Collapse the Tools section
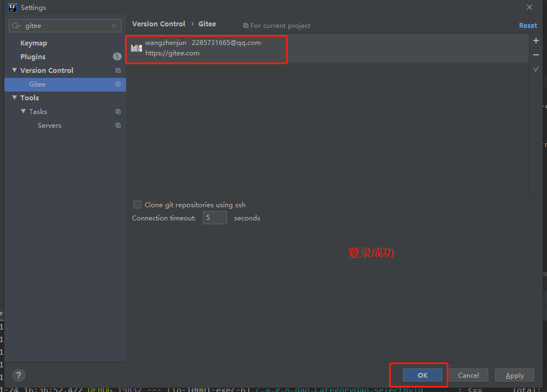The height and width of the screenshot is (392, 547). point(14,98)
